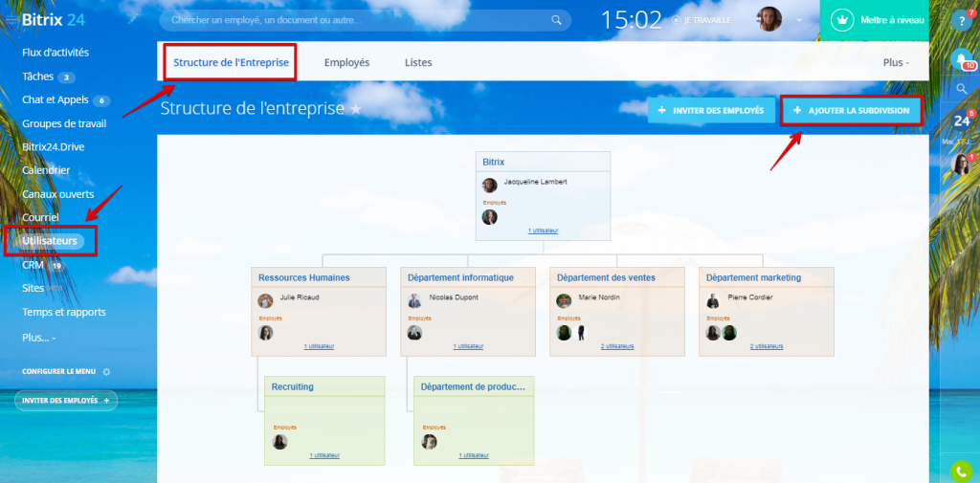980x483 pixels.
Task: Open Canaux ouverts in left menu
Action: [58, 194]
